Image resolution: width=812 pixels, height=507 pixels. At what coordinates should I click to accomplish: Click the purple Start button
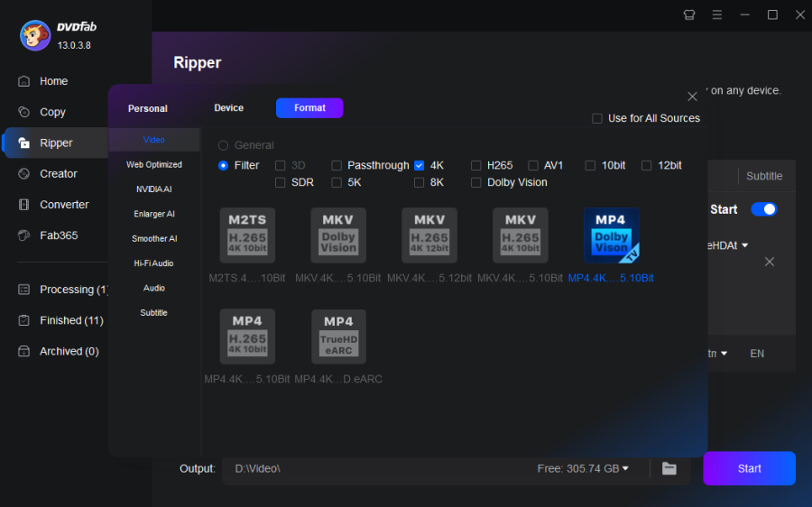(x=749, y=468)
